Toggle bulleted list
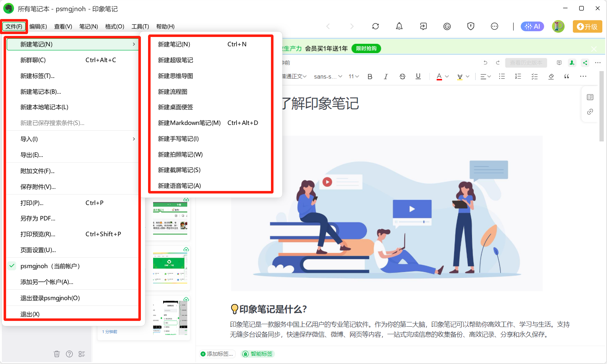This screenshot has width=607, height=364. pyautogui.click(x=502, y=76)
